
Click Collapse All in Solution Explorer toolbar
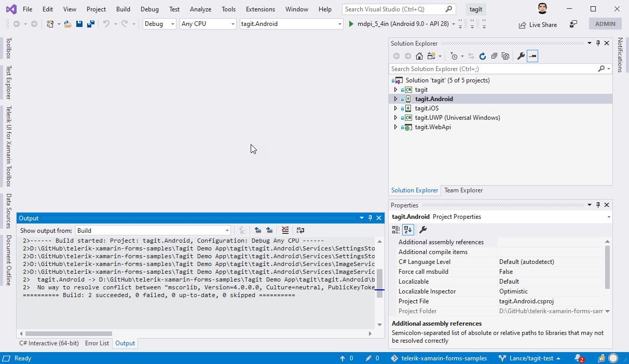pos(494,56)
